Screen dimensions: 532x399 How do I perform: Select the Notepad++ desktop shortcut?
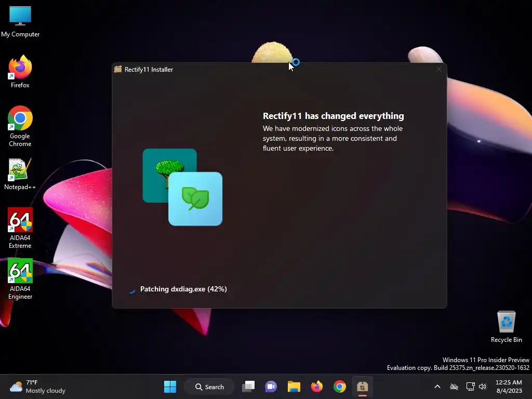click(20, 174)
